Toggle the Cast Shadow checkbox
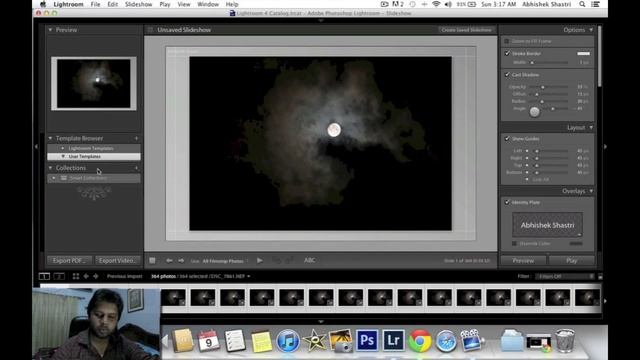The height and width of the screenshot is (360, 640). click(507, 75)
